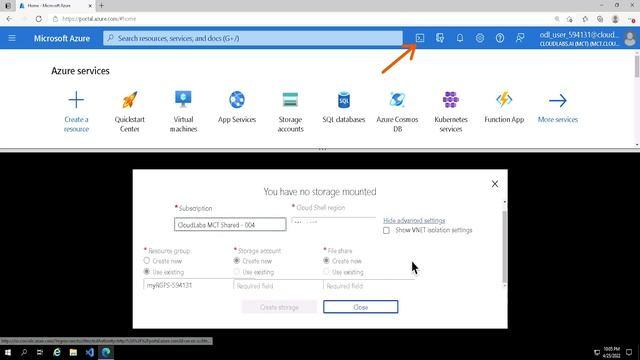Open the Feedback icon
Image resolution: width=640 pixels, height=360 pixels.
(x=520, y=38)
